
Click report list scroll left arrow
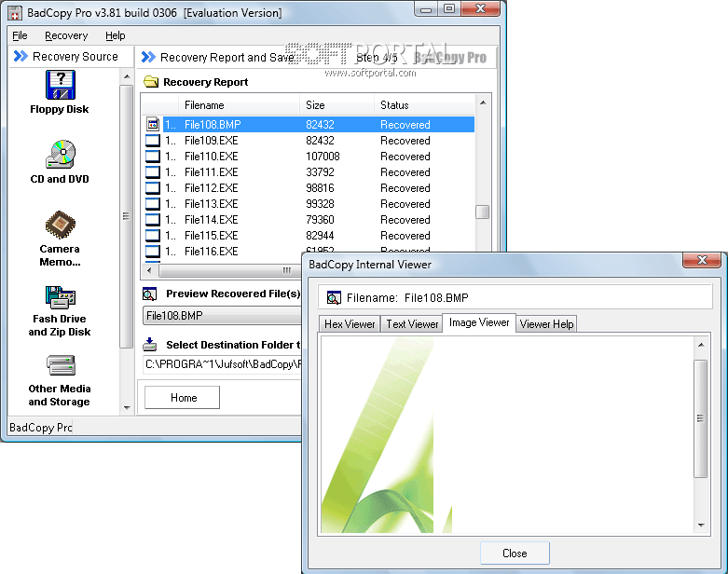[x=149, y=270]
